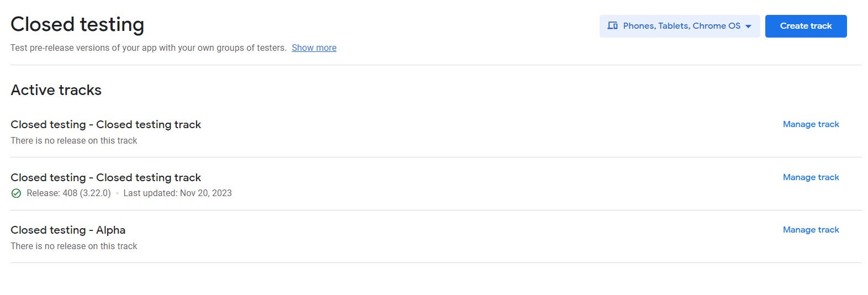Click the Release: 408 (3.22.0) text
Viewport: 868px width, 295px height.
click(x=68, y=193)
